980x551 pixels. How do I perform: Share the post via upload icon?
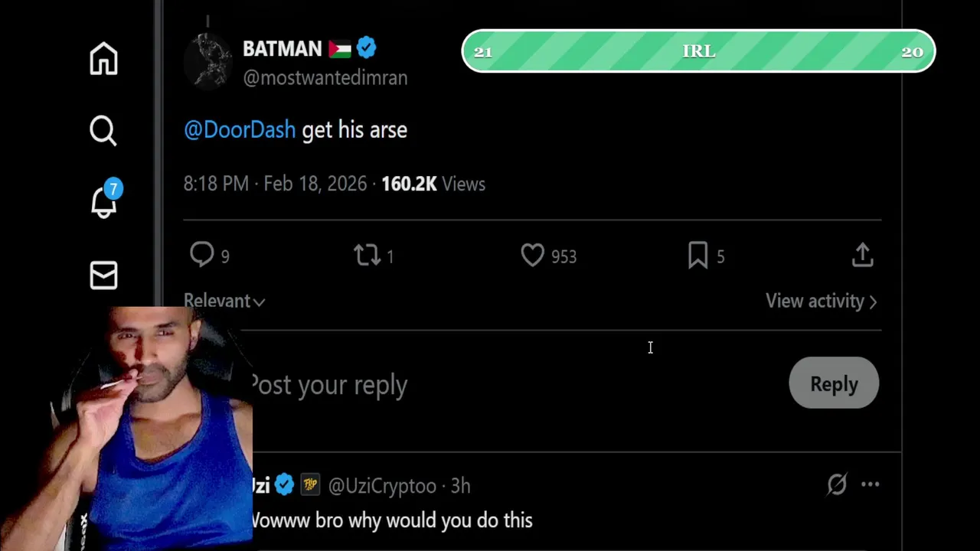[x=862, y=256]
